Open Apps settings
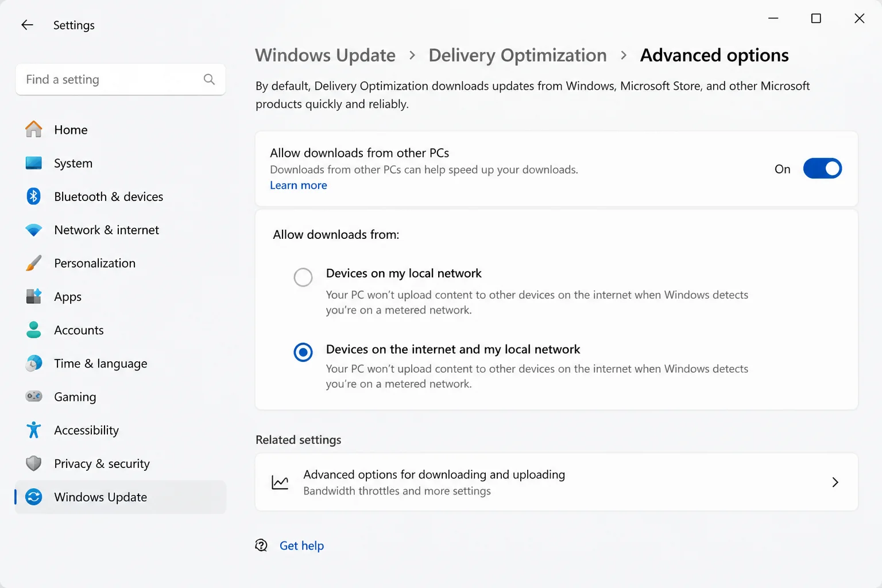882x588 pixels. 121,296
